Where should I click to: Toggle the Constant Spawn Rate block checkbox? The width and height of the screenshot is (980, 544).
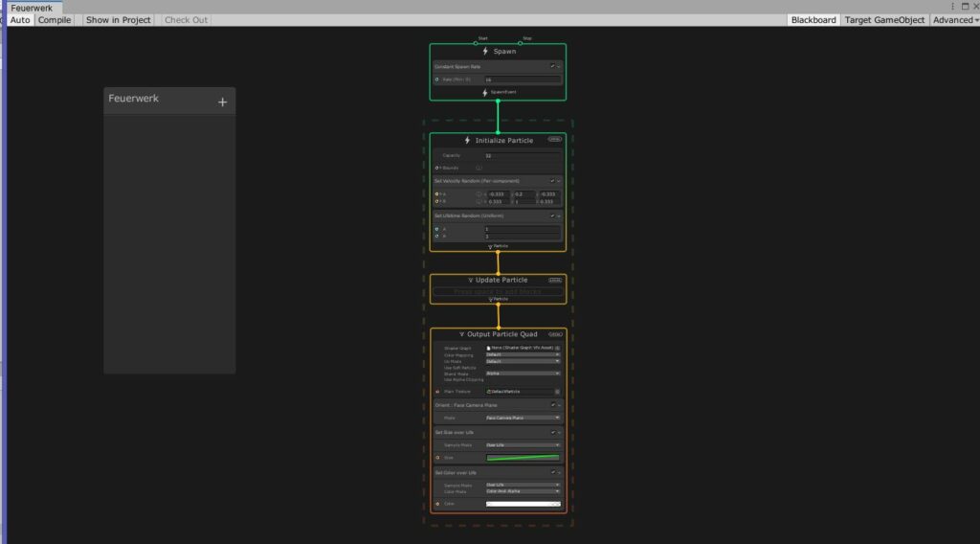click(552, 67)
